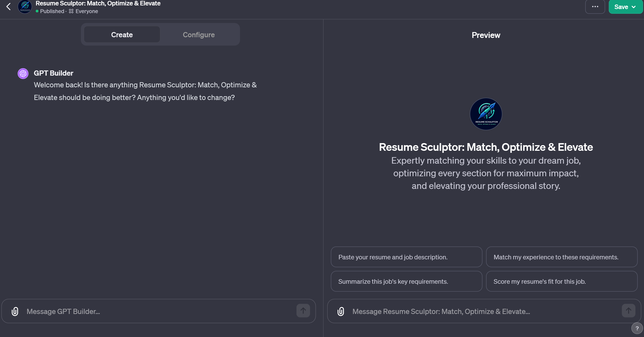Click paperclip attach icon in Preview message box
Image resolution: width=644 pixels, height=337 pixels.
coord(341,311)
